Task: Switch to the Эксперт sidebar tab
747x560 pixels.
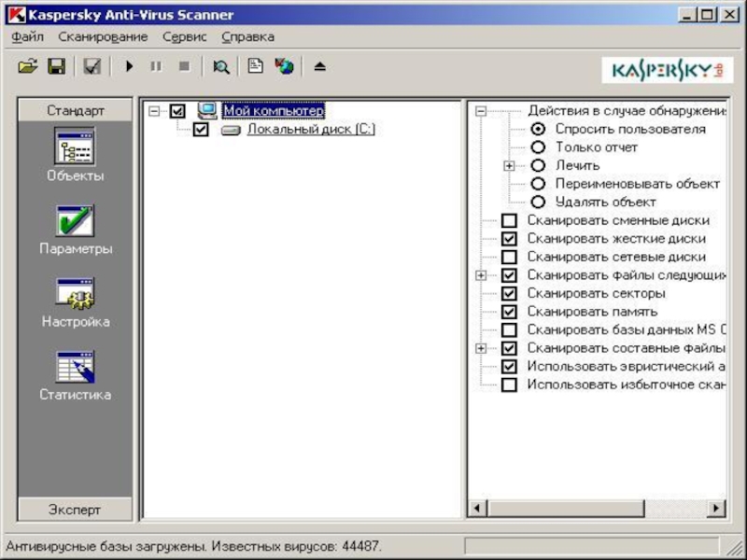Action: 76,510
